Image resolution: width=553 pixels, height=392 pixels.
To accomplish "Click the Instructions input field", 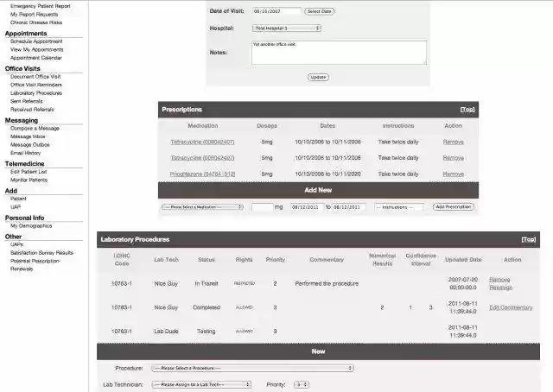I will point(399,207).
